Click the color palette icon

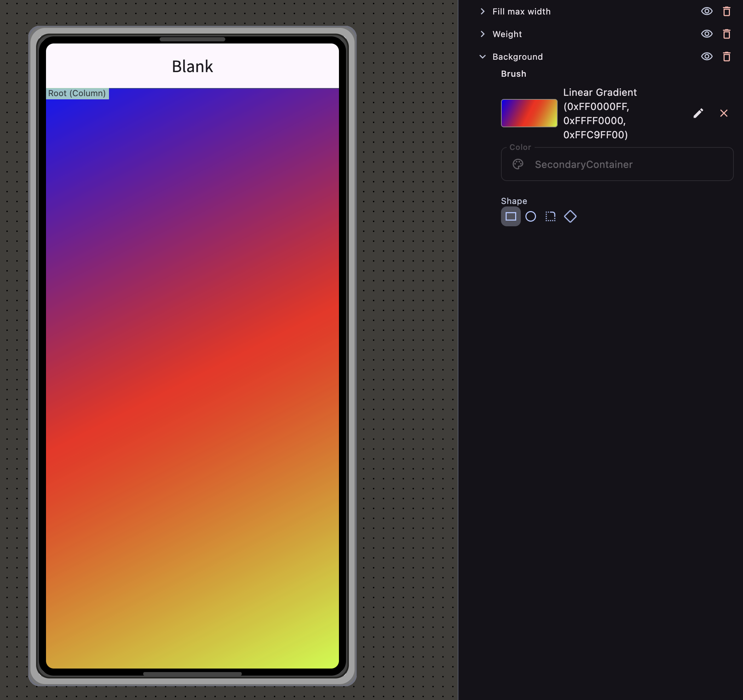pos(518,164)
